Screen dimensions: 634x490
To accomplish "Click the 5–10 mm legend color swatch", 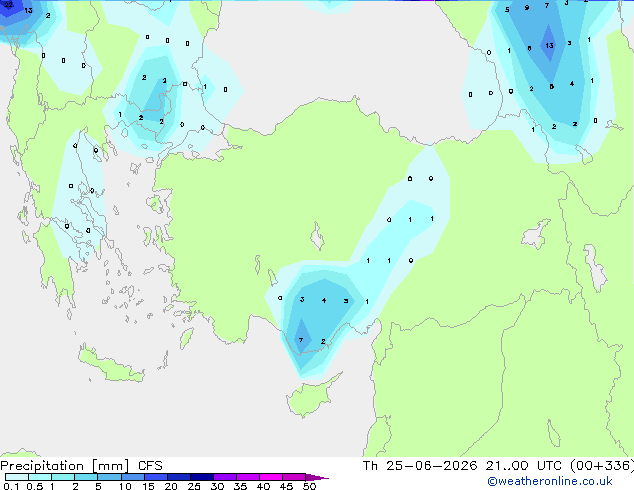I will coord(109,477).
